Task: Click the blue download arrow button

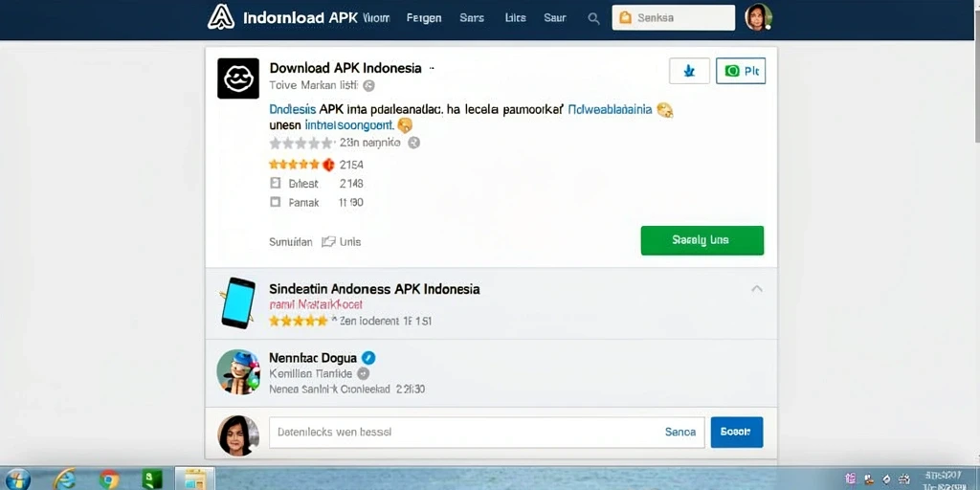Action: pyautogui.click(x=689, y=71)
